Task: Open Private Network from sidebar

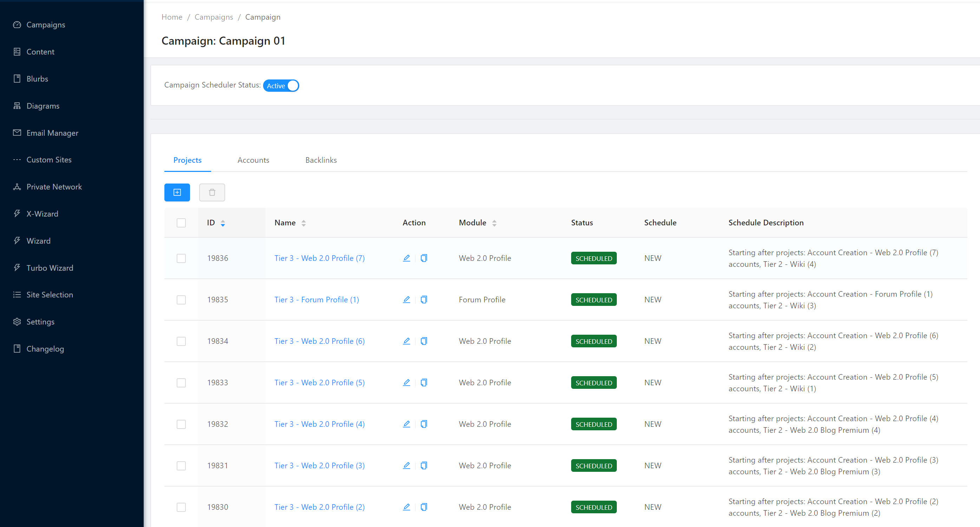Action: click(x=54, y=187)
